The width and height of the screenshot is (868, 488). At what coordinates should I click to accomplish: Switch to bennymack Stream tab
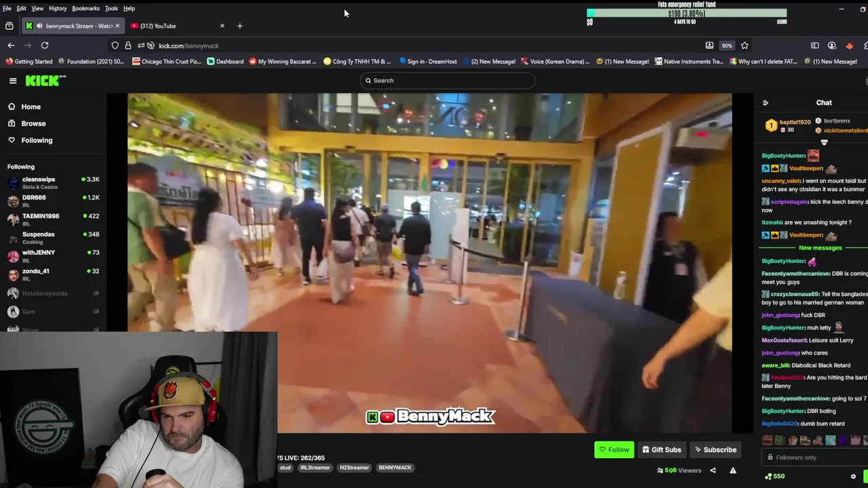pyautogui.click(x=73, y=26)
